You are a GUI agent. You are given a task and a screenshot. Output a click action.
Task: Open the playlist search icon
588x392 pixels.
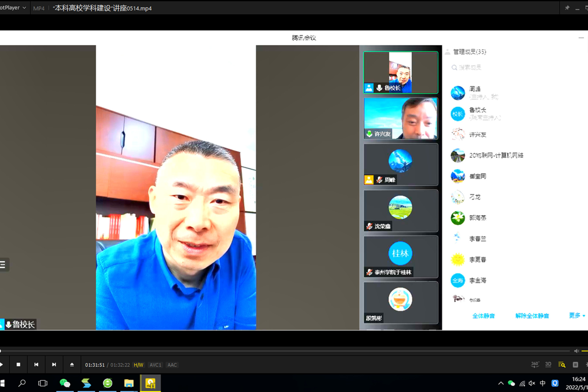pos(562,365)
